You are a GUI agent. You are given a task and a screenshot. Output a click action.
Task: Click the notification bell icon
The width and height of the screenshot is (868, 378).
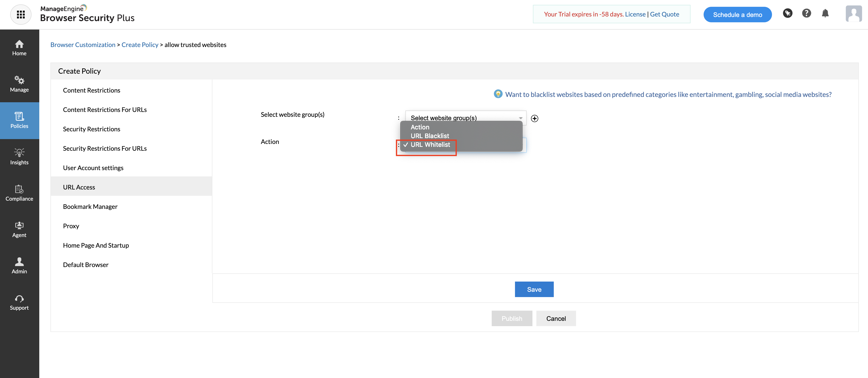825,14
